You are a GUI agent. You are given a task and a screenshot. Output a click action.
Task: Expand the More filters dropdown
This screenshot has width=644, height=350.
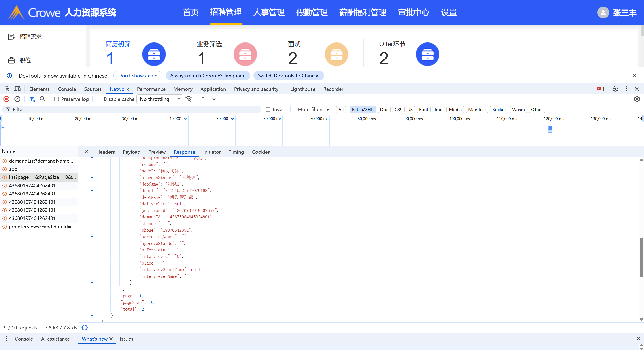coord(313,110)
